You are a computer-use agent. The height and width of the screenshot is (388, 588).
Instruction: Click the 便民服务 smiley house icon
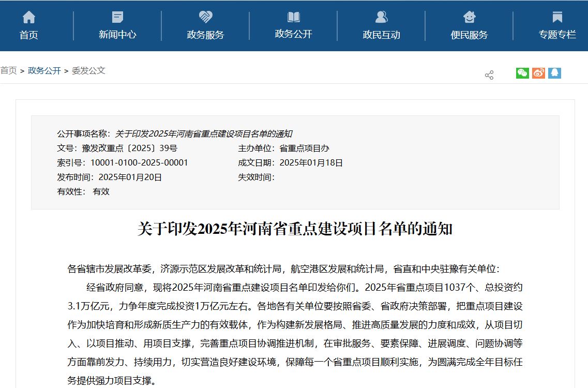469,17
